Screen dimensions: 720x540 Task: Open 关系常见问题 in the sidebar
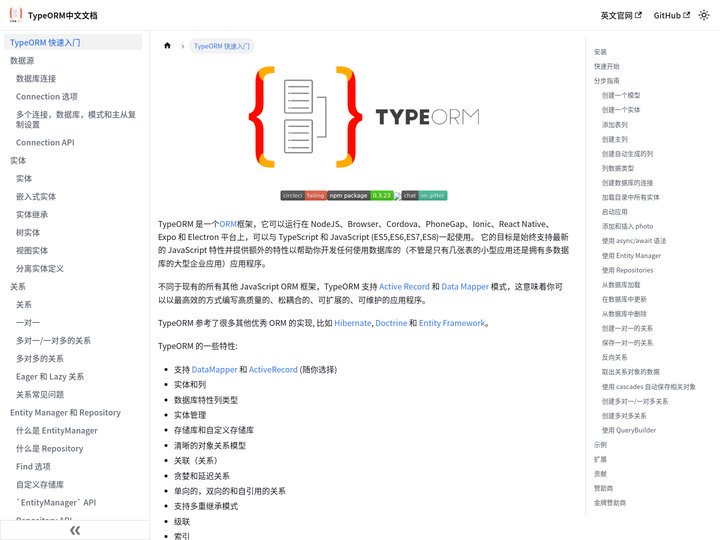point(39,394)
